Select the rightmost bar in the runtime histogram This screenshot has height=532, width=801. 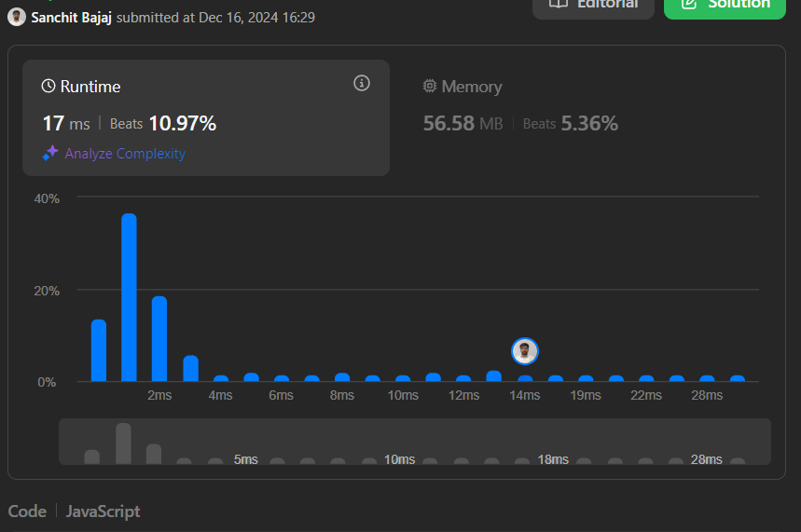(738, 378)
